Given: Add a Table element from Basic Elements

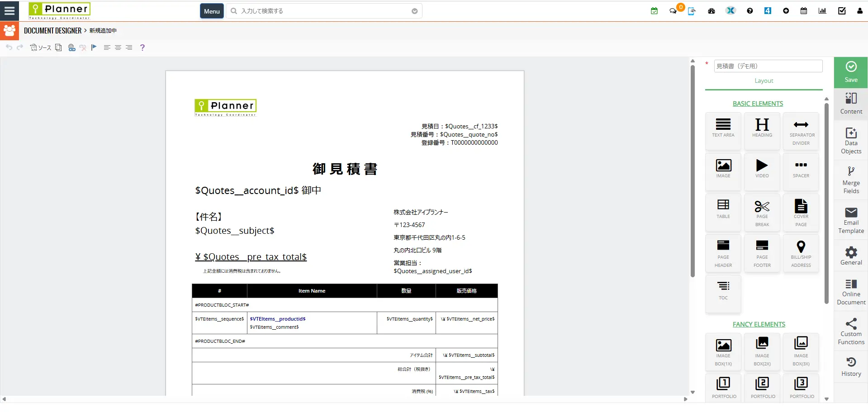Looking at the screenshot, I should point(723,209).
